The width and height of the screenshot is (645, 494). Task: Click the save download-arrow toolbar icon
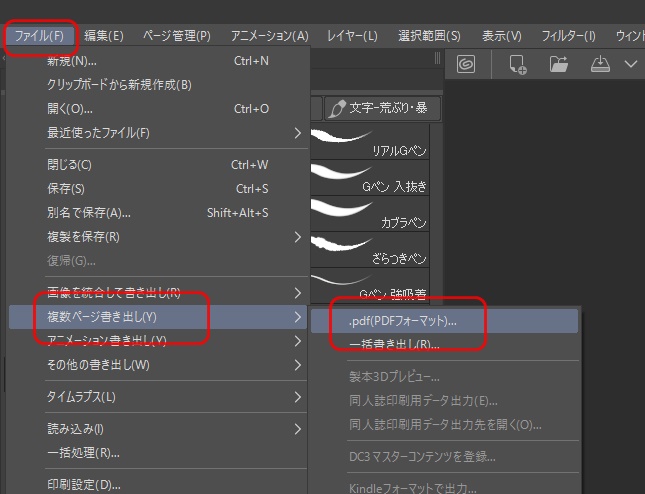point(600,64)
